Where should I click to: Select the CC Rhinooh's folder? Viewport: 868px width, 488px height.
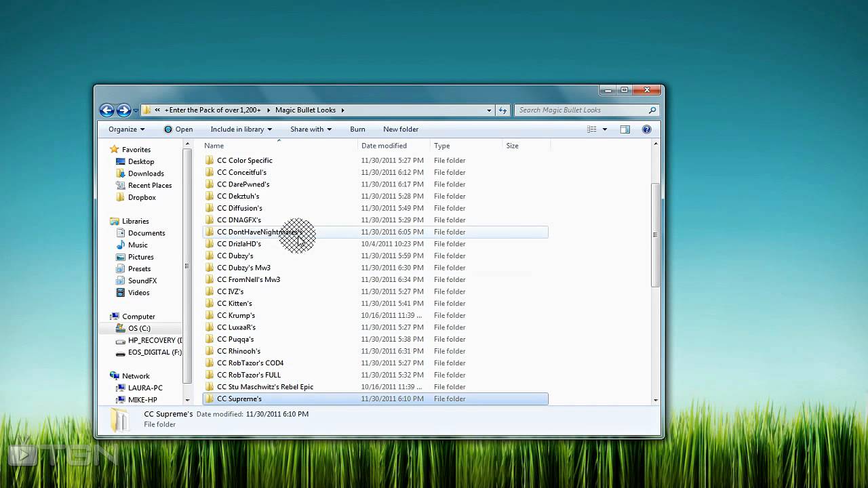point(375,351)
